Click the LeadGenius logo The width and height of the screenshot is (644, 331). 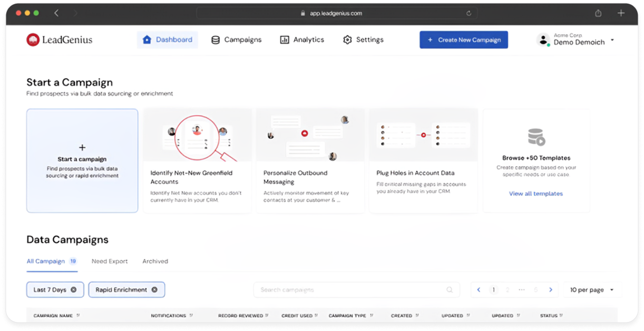coord(59,39)
